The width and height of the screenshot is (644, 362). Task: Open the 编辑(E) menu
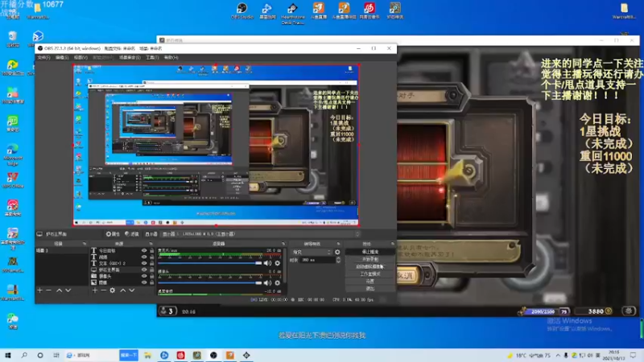tap(62, 57)
